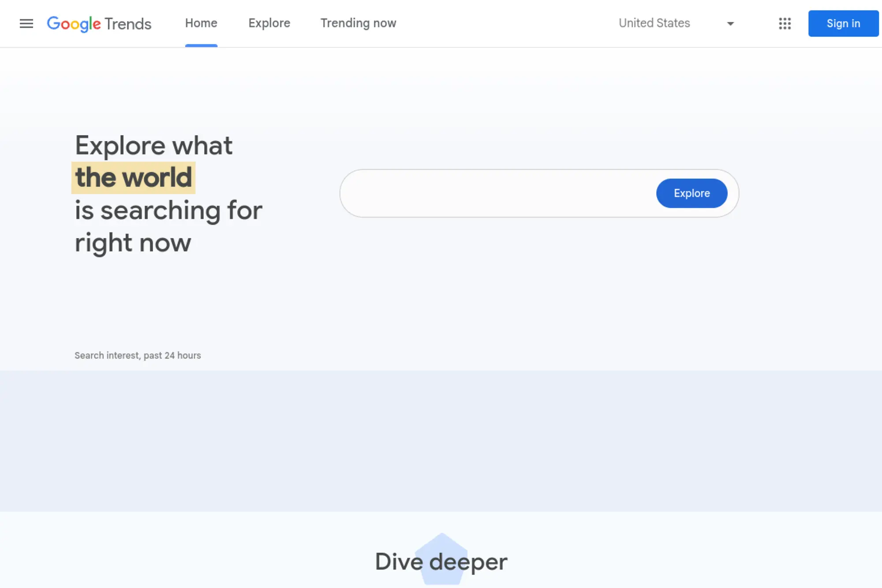Click the Trends wordmark beside the logo

pyautogui.click(x=128, y=24)
